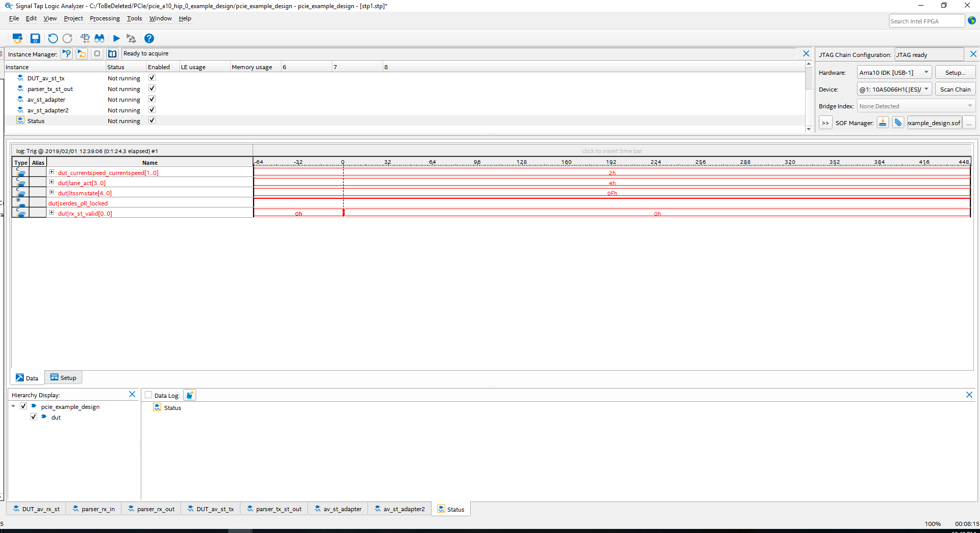Switch to the av_st_adapter2 tab
980x533 pixels.
coord(400,509)
